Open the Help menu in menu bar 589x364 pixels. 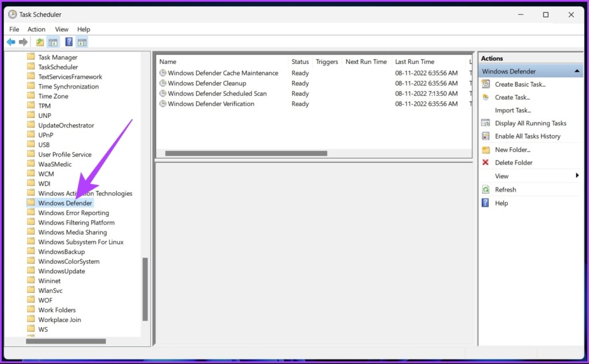coord(83,29)
